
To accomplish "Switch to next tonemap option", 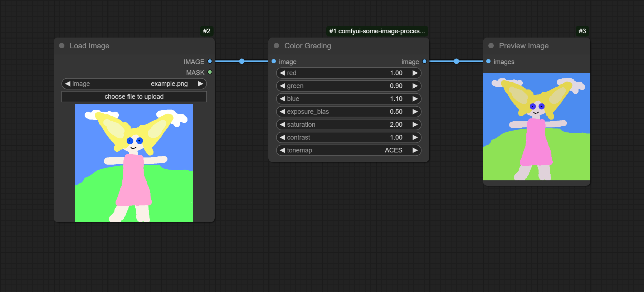I will tap(415, 150).
